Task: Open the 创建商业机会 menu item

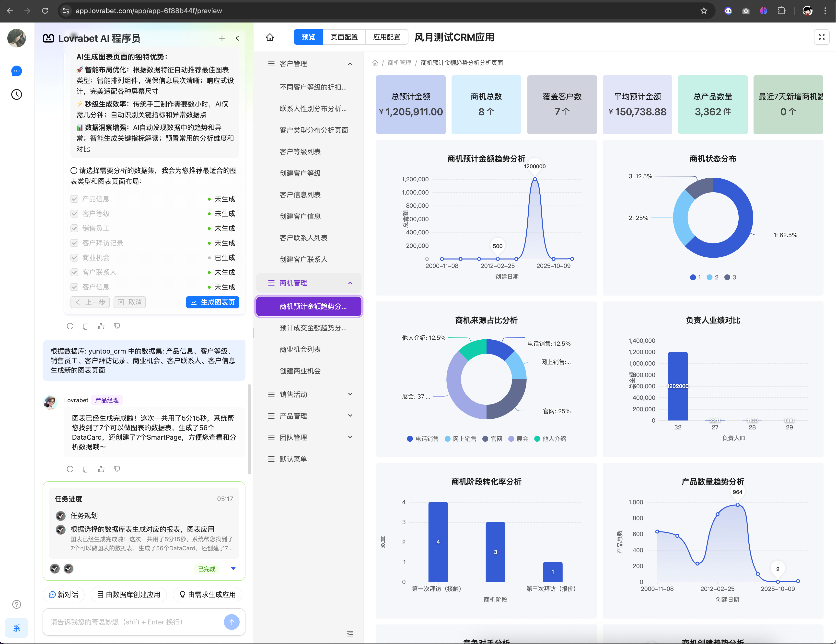Action: 309,371
